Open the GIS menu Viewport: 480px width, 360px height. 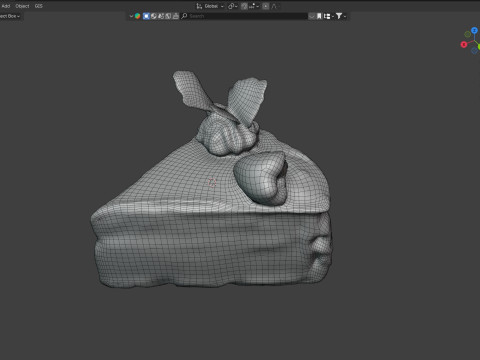39,6
